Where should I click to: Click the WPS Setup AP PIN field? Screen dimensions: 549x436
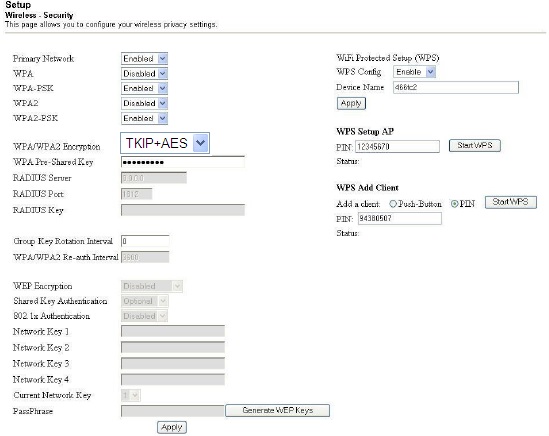pos(397,146)
